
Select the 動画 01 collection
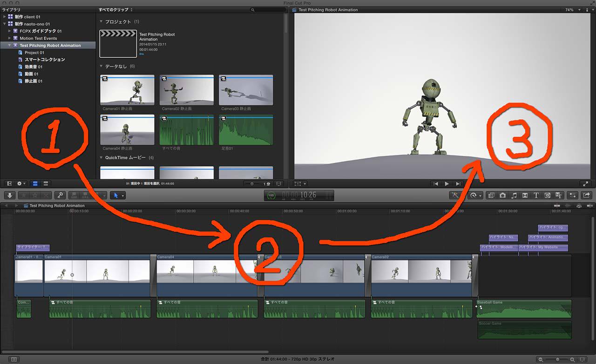pyautogui.click(x=32, y=74)
